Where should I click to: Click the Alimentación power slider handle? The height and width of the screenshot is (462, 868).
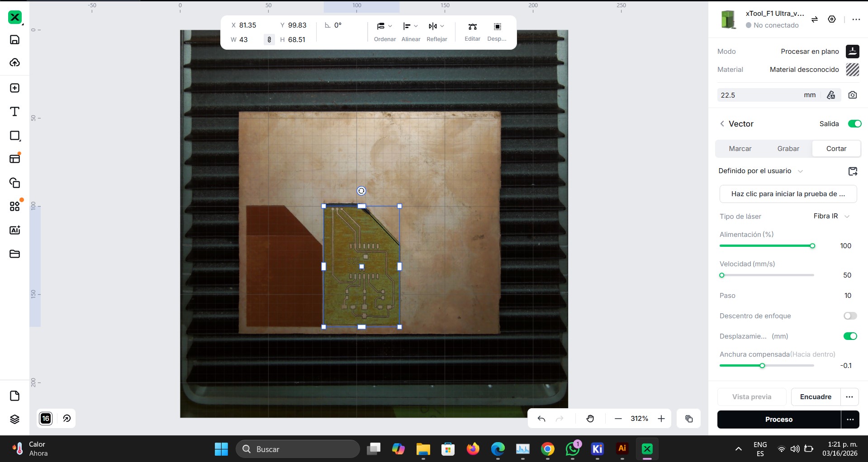[x=812, y=246]
